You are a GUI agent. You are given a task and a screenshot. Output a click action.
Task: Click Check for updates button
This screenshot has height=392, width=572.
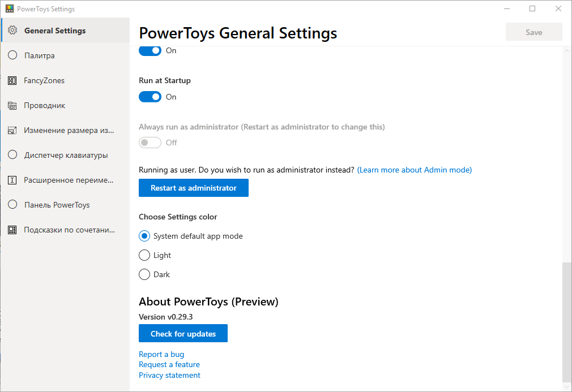tap(183, 334)
